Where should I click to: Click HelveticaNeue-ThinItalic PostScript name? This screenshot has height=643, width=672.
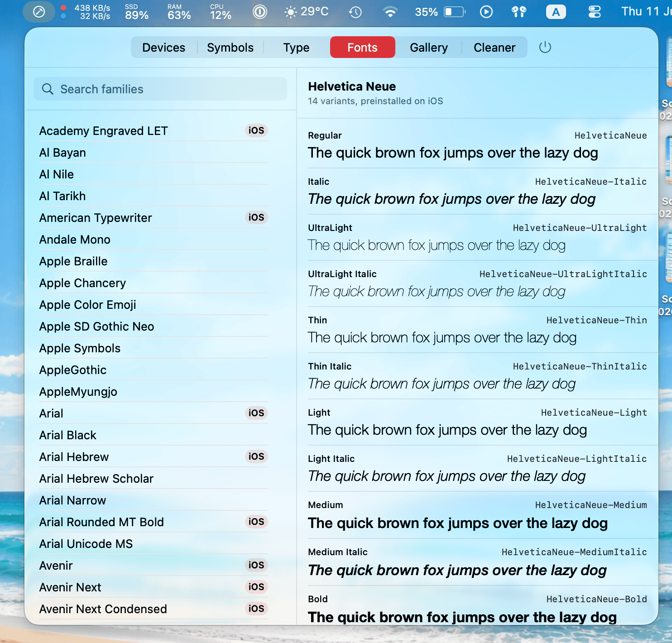[x=580, y=366]
